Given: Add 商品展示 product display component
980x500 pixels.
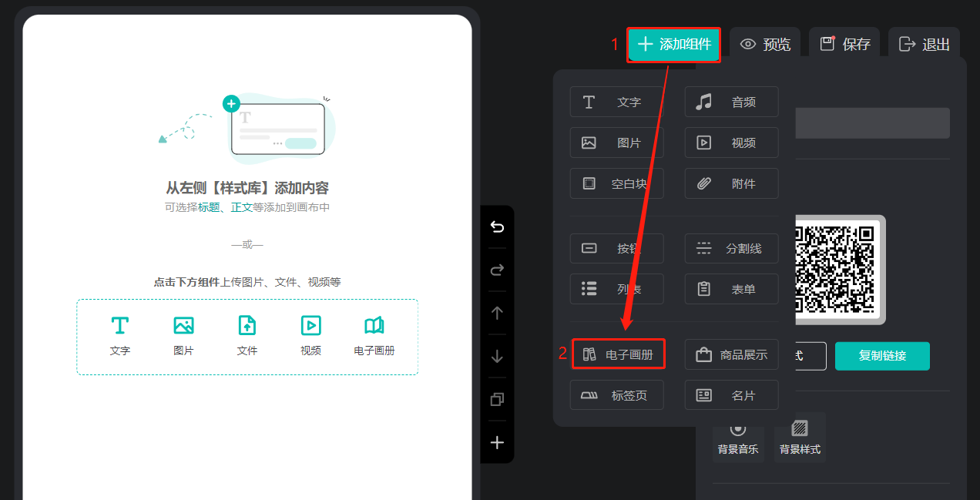Looking at the screenshot, I should pyautogui.click(x=731, y=354).
